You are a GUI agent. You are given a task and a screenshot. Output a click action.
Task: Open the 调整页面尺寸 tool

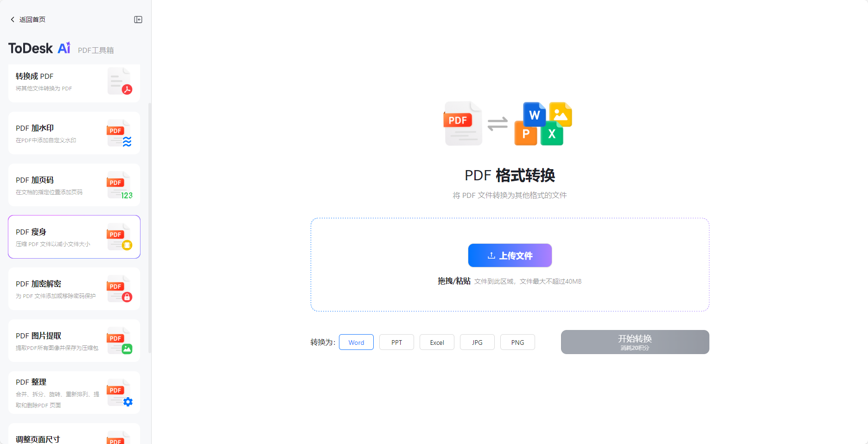(x=74, y=434)
